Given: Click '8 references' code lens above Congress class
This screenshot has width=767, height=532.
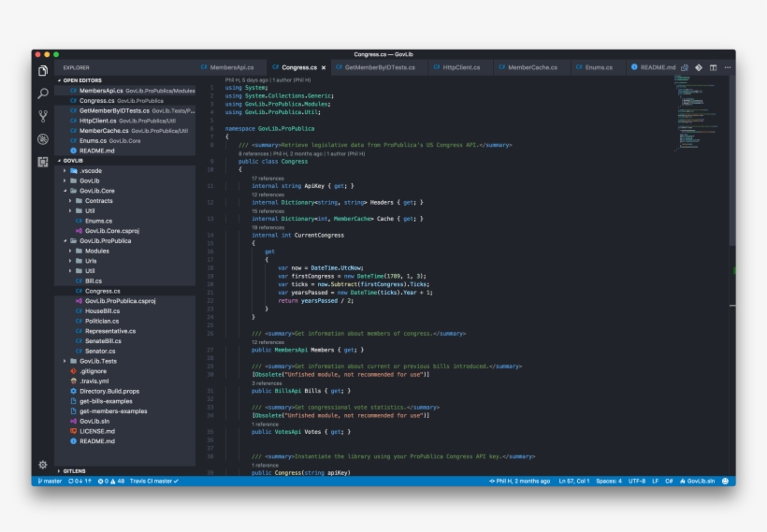Looking at the screenshot, I should coord(253,153).
